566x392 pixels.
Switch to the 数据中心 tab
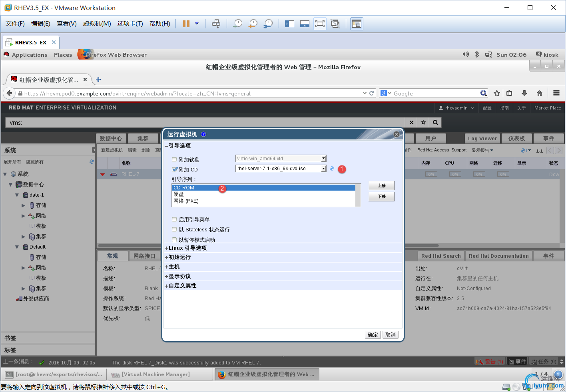111,138
